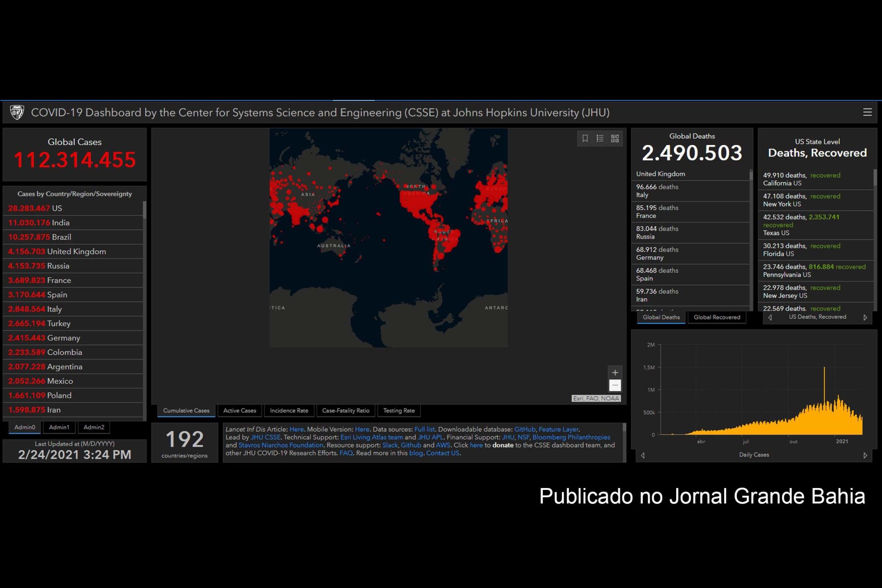This screenshot has height=588, width=882.
Task: Show next chart after Daily Cases
Action: click(865, 455)
